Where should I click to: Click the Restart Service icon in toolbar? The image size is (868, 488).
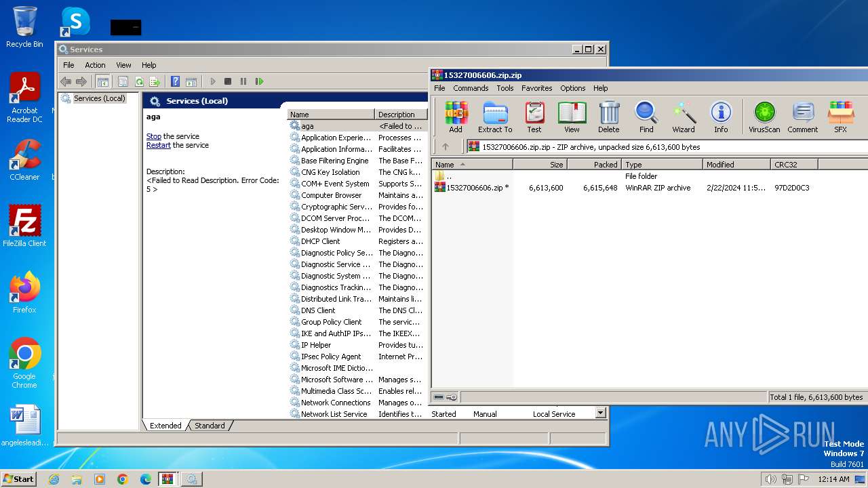(259, 81)
